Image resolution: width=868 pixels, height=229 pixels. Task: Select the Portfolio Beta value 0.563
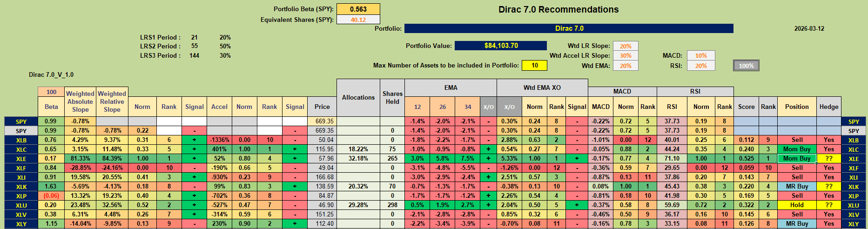(x=358, y=9)
